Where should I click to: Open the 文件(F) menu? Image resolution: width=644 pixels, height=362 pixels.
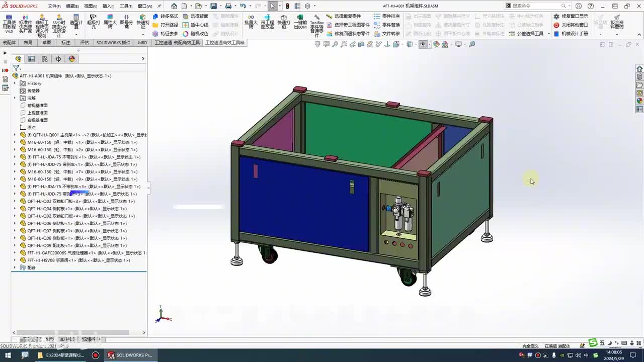(54, 6)
